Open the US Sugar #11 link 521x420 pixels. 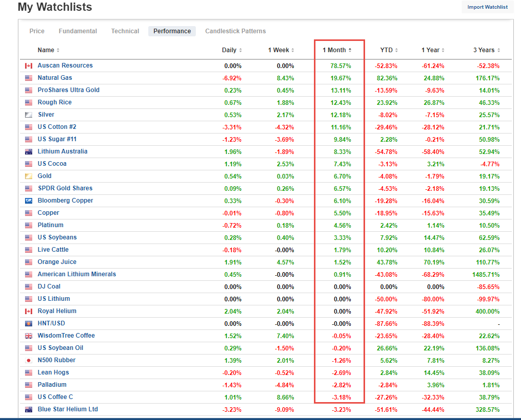(x=57, y=139)
